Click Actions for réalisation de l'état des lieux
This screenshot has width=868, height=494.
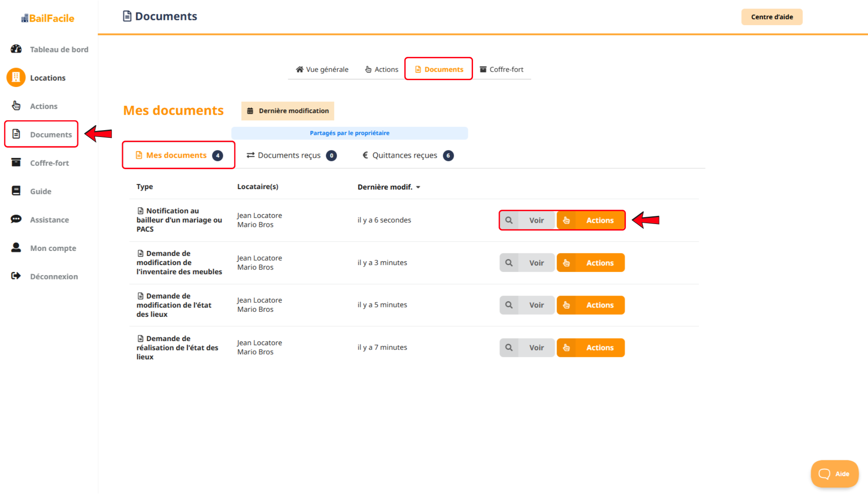point(590,348)
